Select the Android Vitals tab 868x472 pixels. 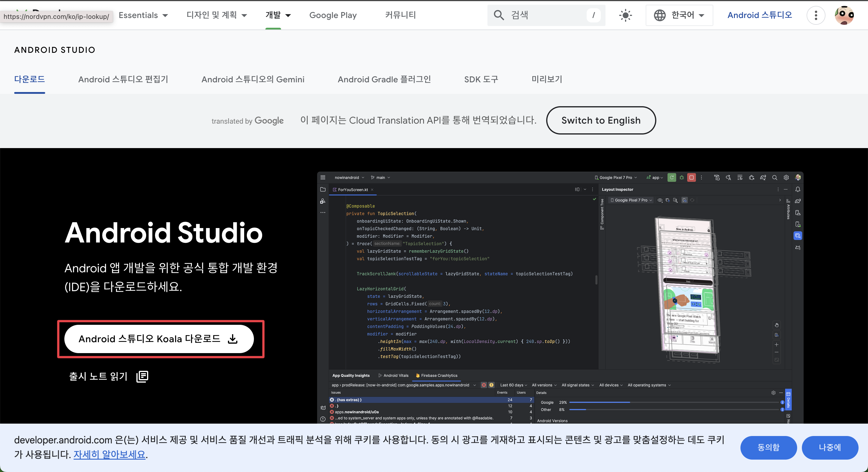pyautogui.click(x=393, y=375)
